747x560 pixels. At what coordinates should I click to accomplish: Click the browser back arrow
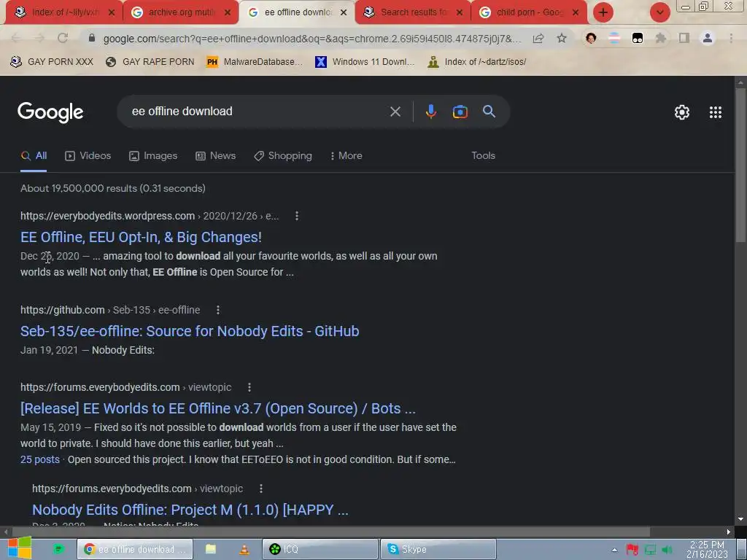[15, 38]
